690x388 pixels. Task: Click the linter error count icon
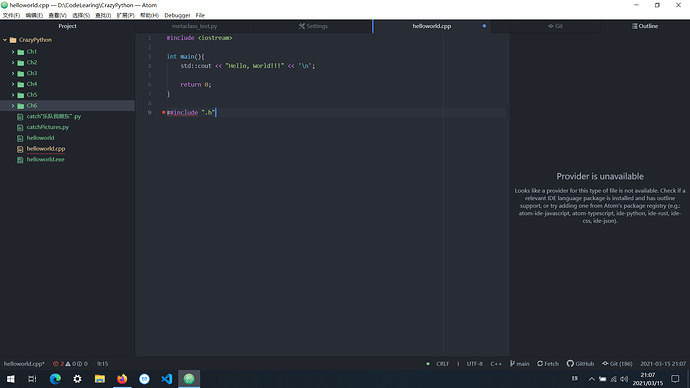55,364
